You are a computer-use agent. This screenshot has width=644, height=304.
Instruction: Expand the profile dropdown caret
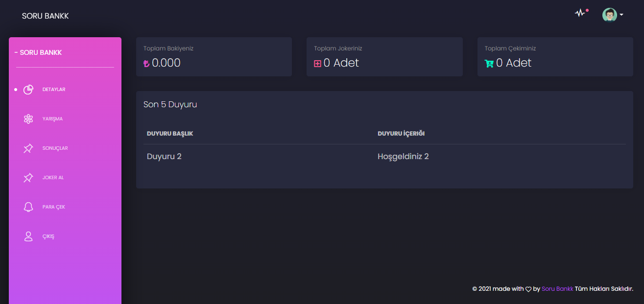click(x=621, y=15)
